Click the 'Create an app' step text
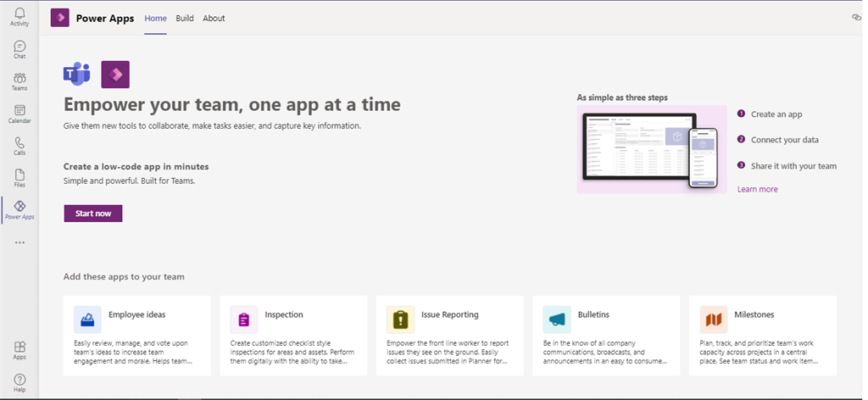 (x=776, y=114)
